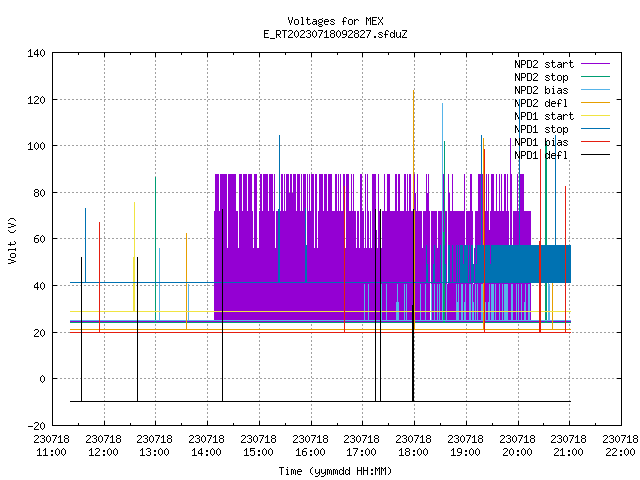
Task: Click the 'NPD1 stop' legend label
Action: (x=541, y=129)
